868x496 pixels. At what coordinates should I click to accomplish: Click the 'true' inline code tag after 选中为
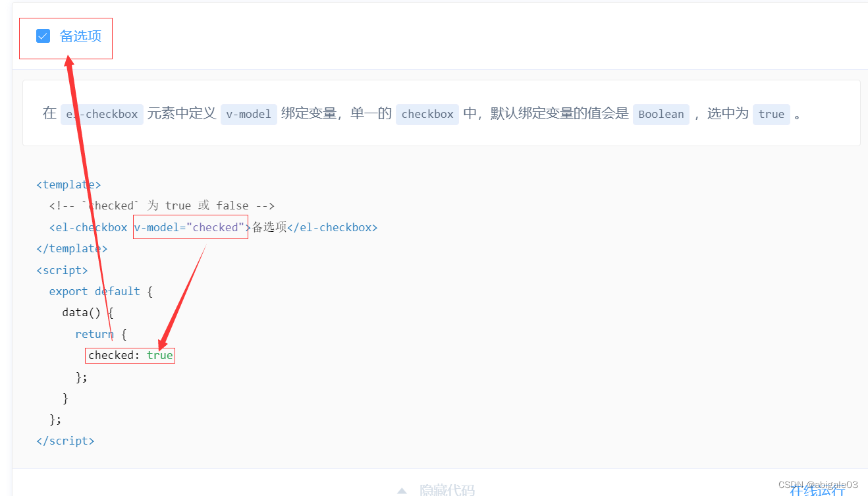771,114
